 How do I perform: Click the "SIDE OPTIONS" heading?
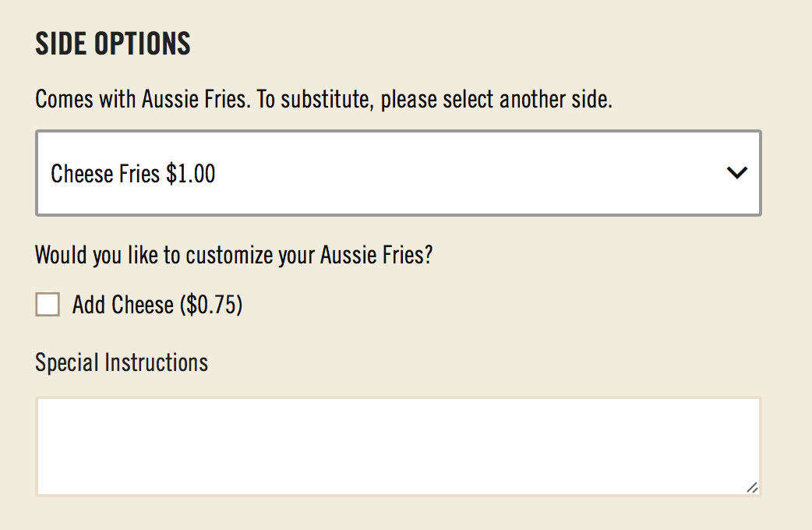tap(113, 44)
